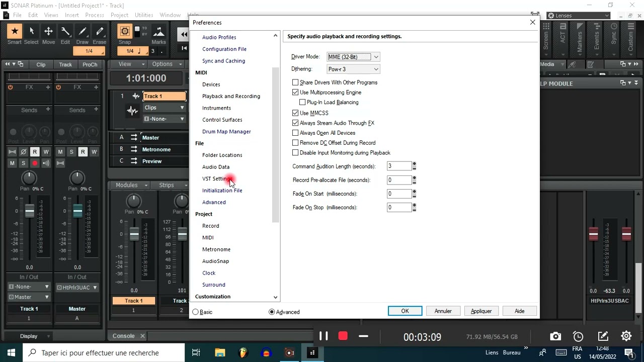Click the red record arm on Track 1 strip

click(35, 163)
